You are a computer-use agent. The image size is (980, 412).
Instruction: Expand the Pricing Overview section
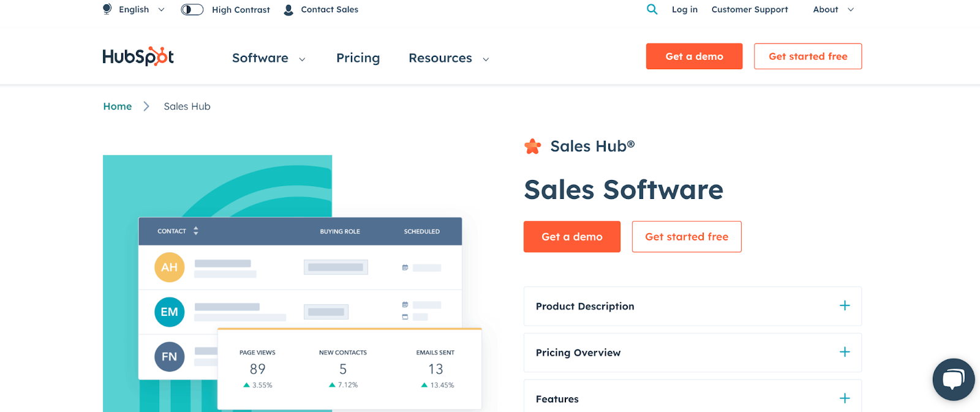coord(693,353)
